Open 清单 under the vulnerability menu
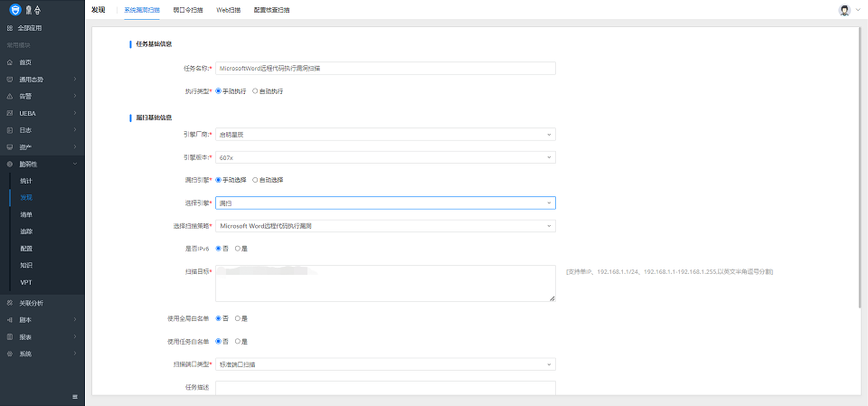868x406 pixels. [x=26, y=214]
